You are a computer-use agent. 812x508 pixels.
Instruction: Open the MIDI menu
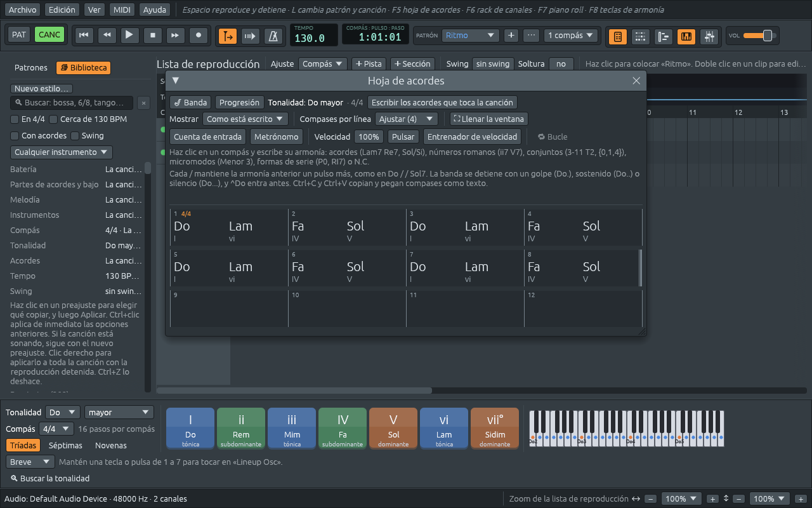121,10
